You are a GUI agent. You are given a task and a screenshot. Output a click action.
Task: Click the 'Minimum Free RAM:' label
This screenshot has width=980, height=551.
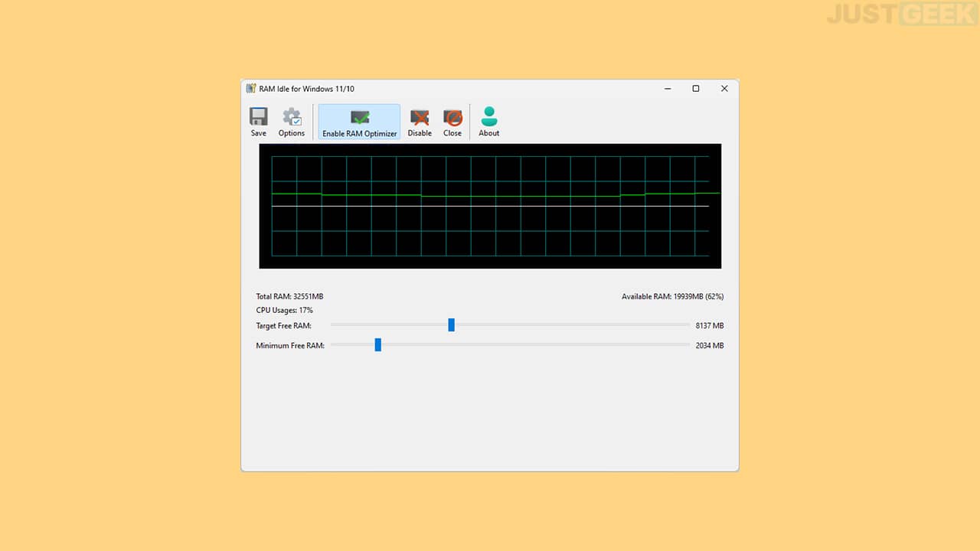[x=290, y=346]
